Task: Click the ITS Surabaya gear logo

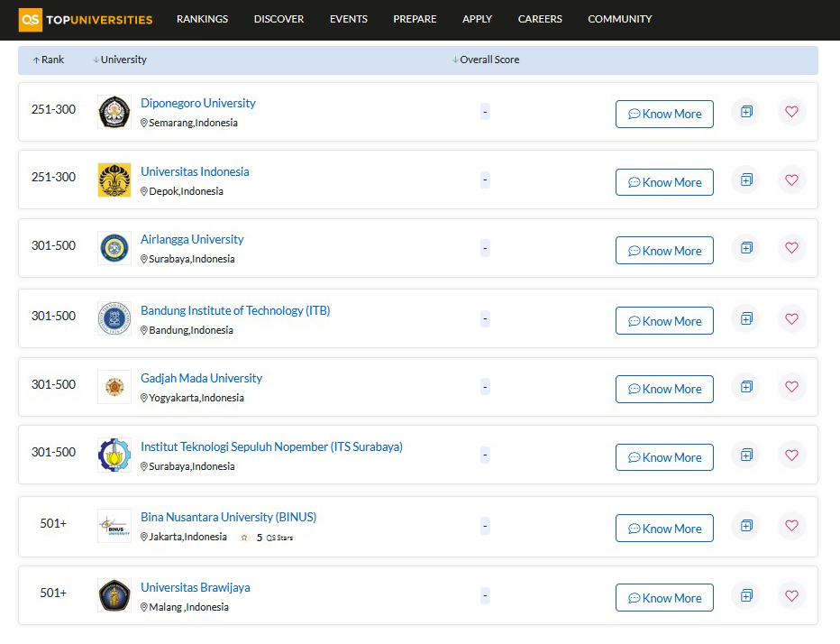Action: pyautogui.click(x=114, y=455)
